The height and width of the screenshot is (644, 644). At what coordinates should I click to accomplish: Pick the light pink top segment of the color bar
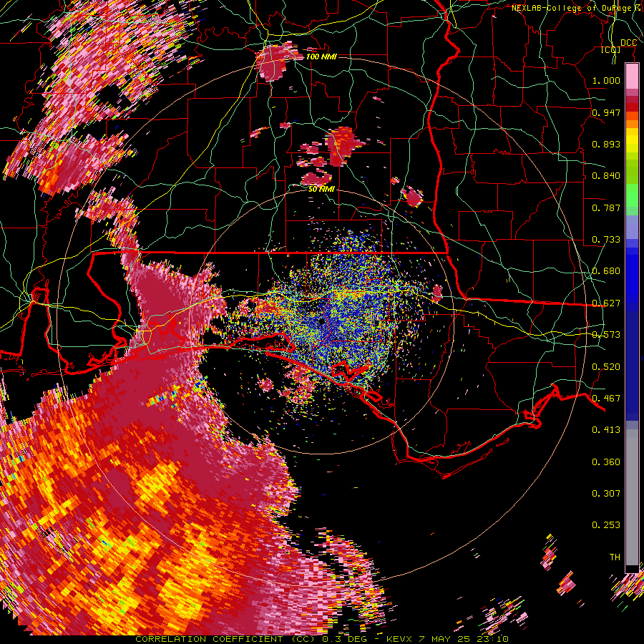click(x=632, y=76)
